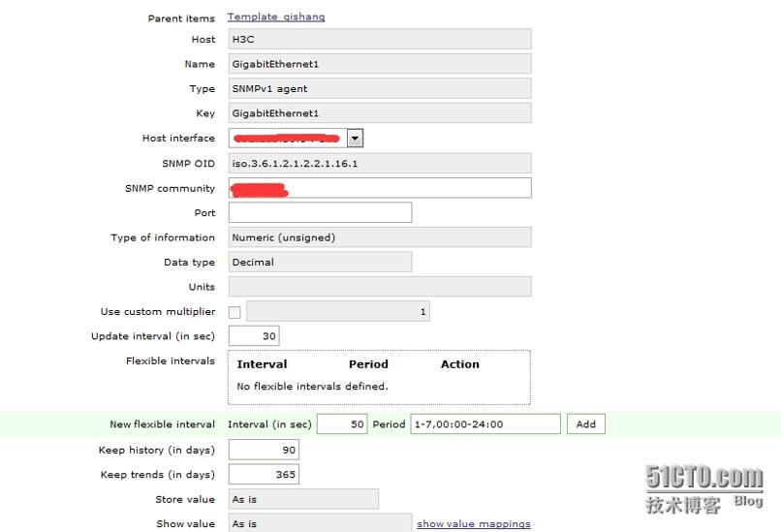Click the 'No flexible intervals defined.' text
Screen dimensions: 781x532
(312, 386)
